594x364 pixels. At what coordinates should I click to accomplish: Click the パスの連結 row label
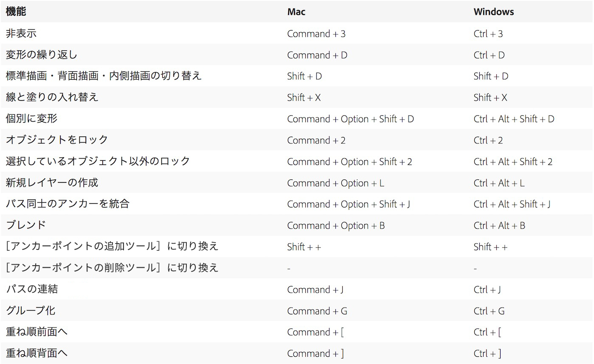click(x=32, y=289)
